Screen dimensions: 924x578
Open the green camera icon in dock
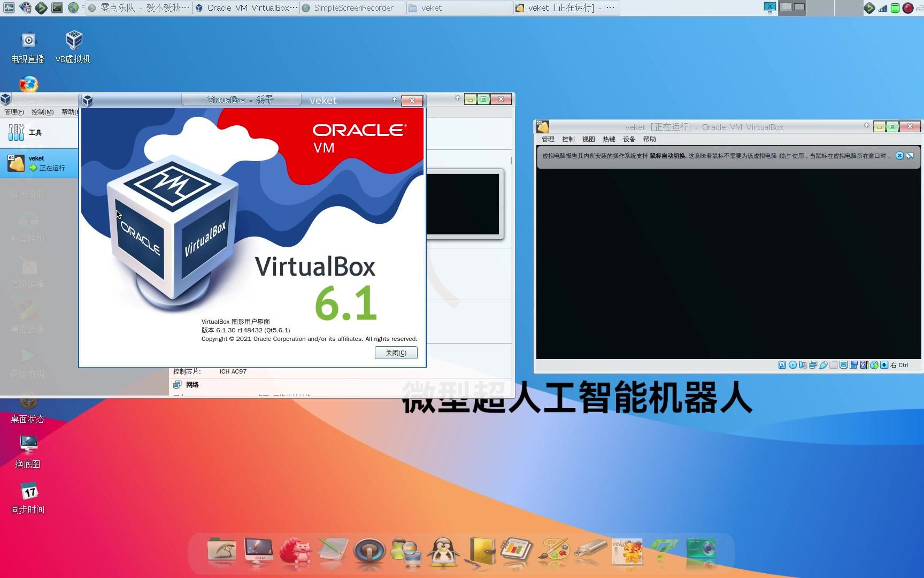pos(701,551)
